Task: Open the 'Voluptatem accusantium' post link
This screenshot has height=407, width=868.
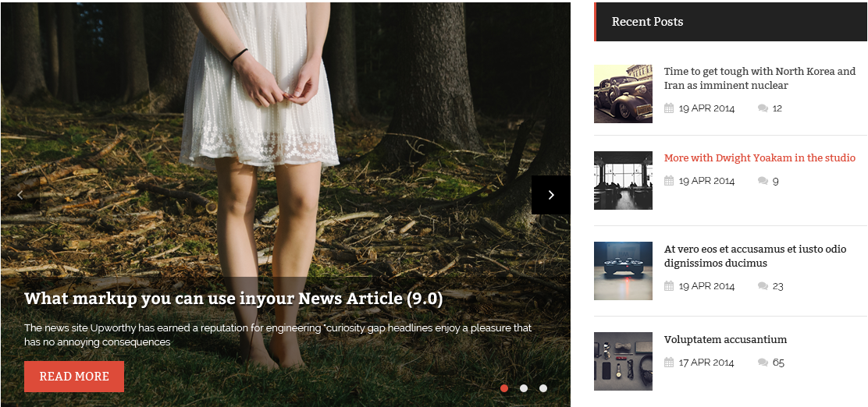Action: [x=725, y=340]
